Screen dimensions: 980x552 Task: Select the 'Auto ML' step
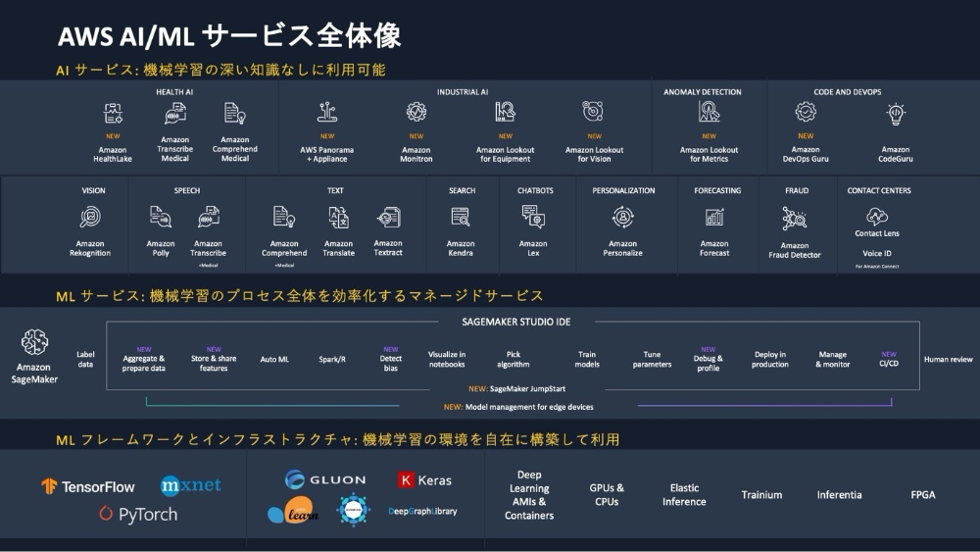tap(274, 360)
